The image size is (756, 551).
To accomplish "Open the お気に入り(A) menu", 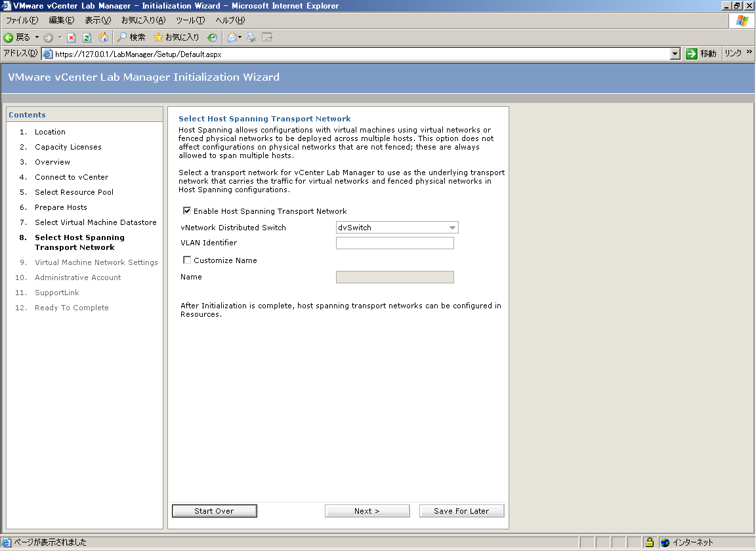I will click(143, 20).
